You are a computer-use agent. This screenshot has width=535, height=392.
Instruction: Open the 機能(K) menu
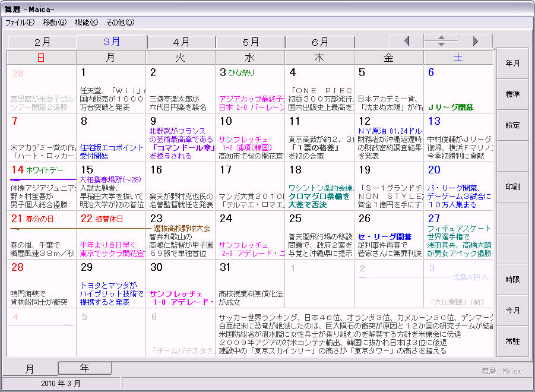click(x=86, y=23)
